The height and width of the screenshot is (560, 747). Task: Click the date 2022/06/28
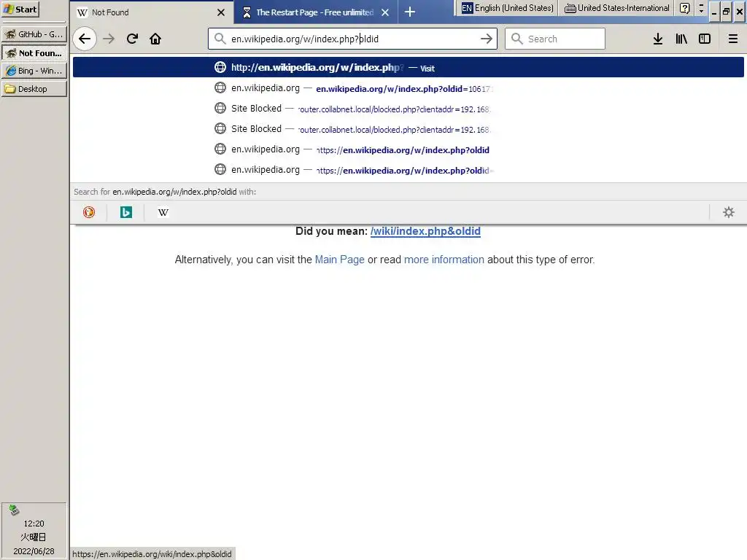[x=34, y=551]
